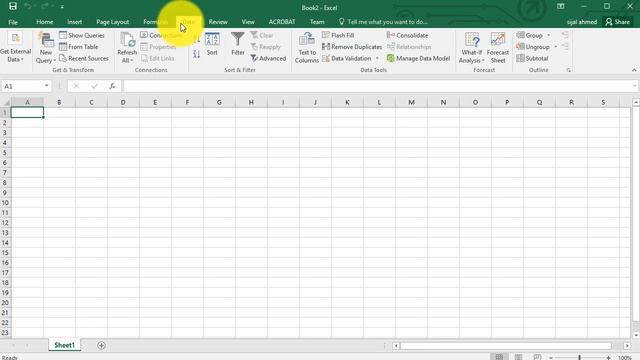640x360 pixels.
Task: Click the horizontal scrollbar
Action: pyautogui.click(x=506, y=346)
